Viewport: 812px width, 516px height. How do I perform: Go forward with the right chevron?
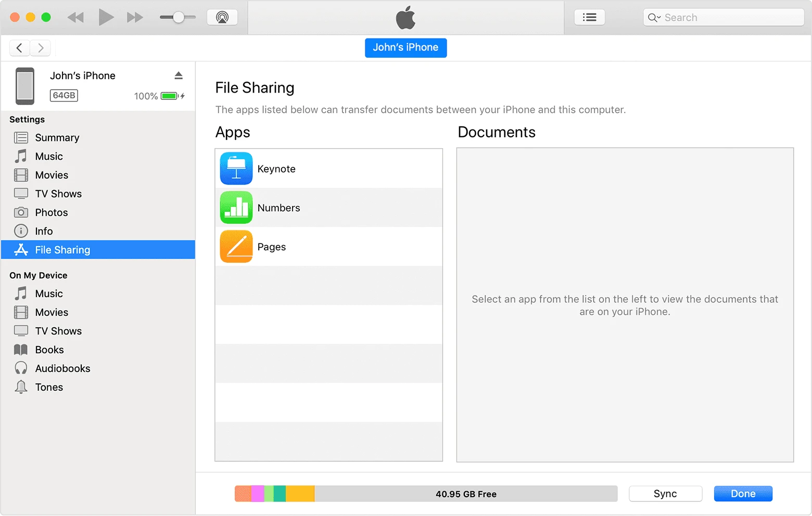(40, 48)
